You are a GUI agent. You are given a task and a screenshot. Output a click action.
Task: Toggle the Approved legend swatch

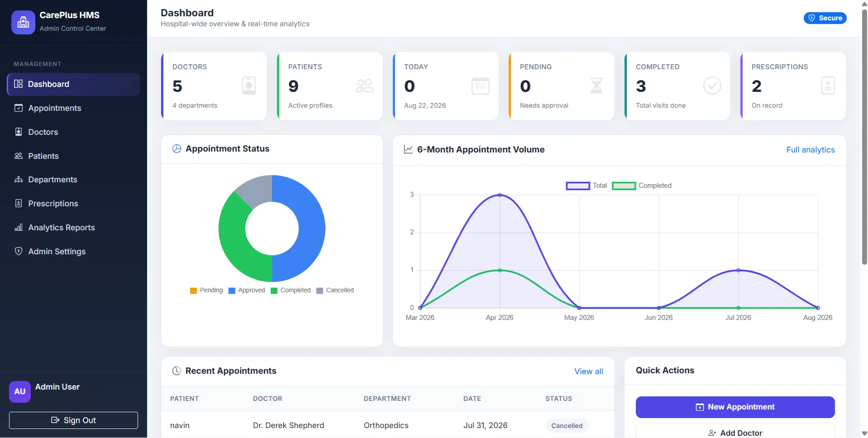click(232, 290)
